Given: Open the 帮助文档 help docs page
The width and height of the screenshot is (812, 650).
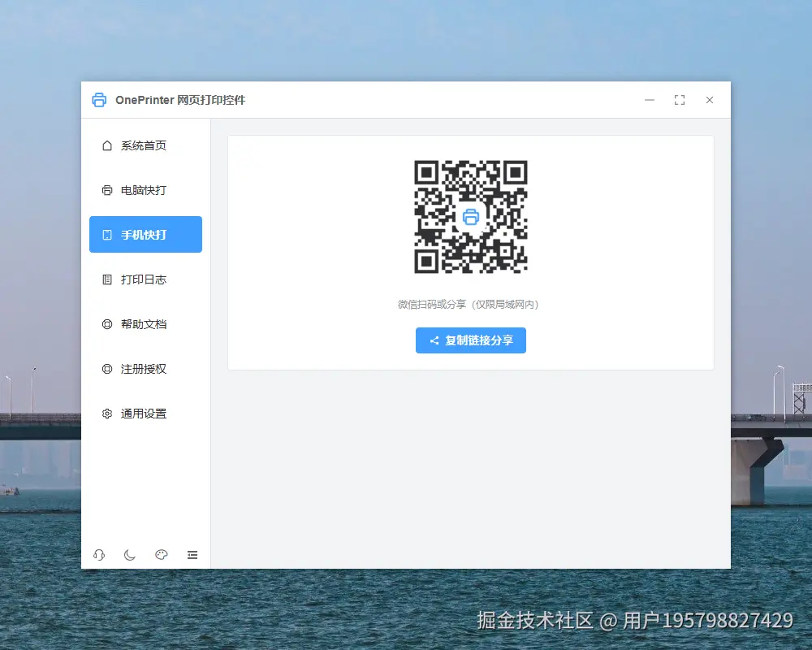Looking at the screenshot, I should click(x=145, y=324).
